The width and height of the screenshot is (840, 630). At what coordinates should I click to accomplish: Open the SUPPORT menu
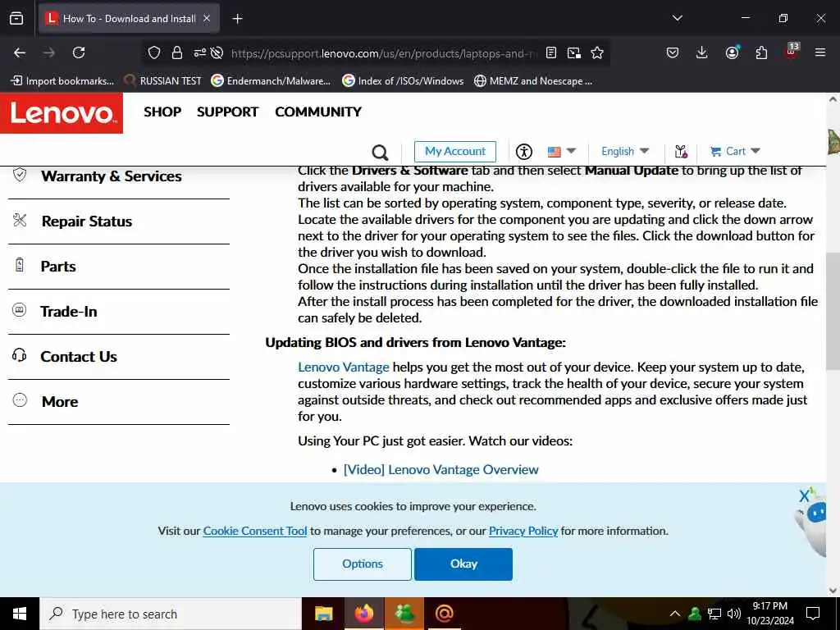click(x=228, y=112)
